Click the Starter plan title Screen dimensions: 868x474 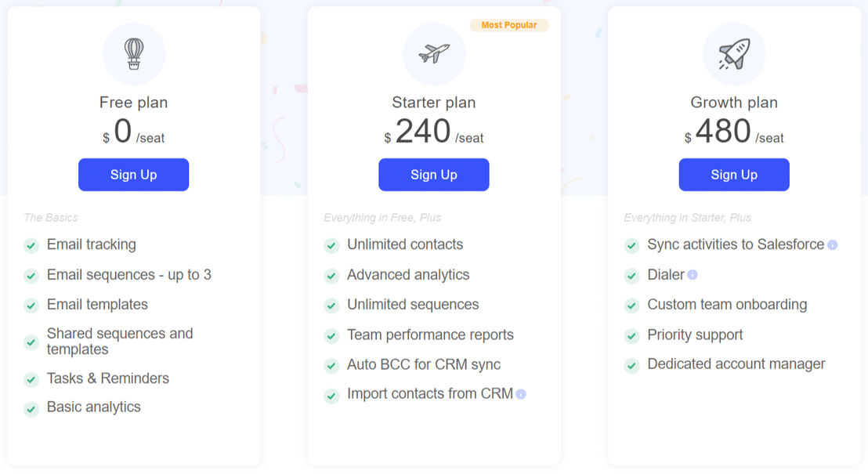[434, 103]
